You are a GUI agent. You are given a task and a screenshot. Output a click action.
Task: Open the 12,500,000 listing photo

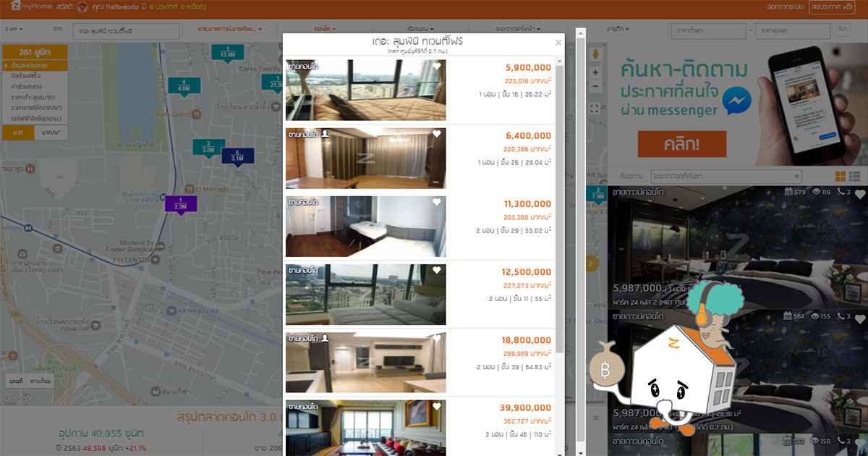365,294
